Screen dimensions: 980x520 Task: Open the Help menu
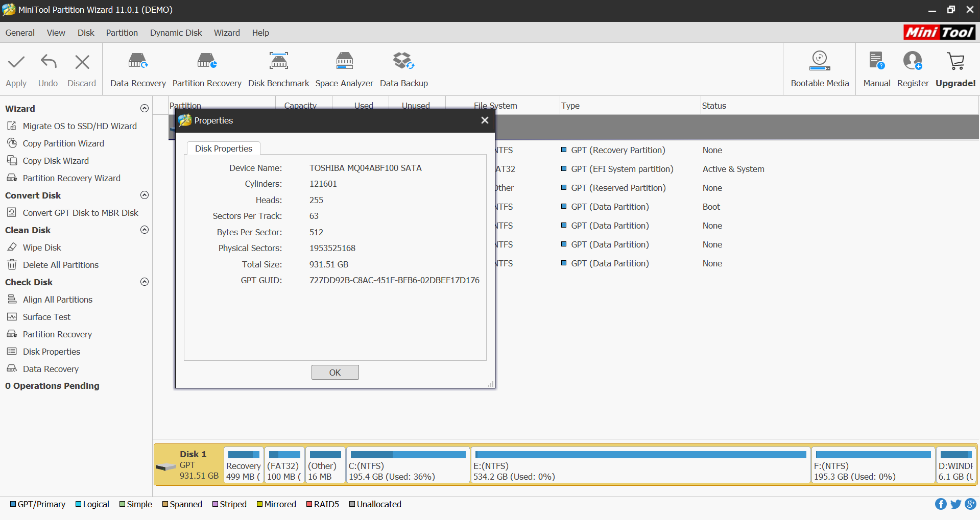[260, 33]
